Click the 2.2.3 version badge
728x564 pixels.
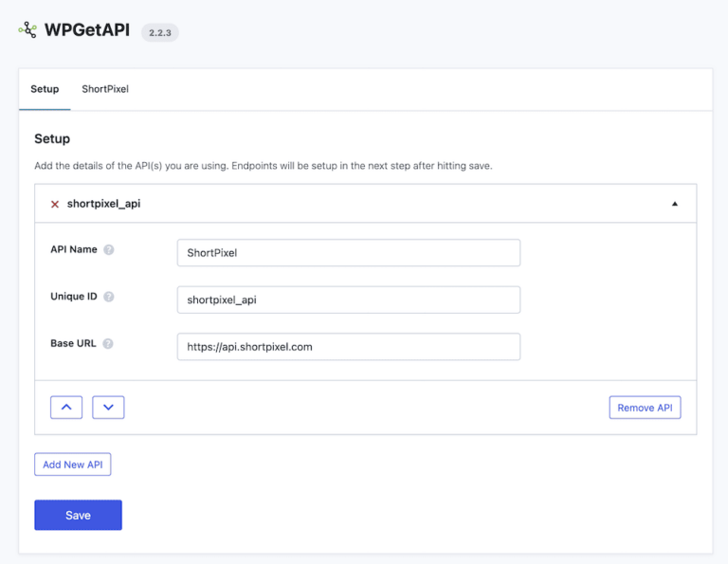(x=160, y=32)
